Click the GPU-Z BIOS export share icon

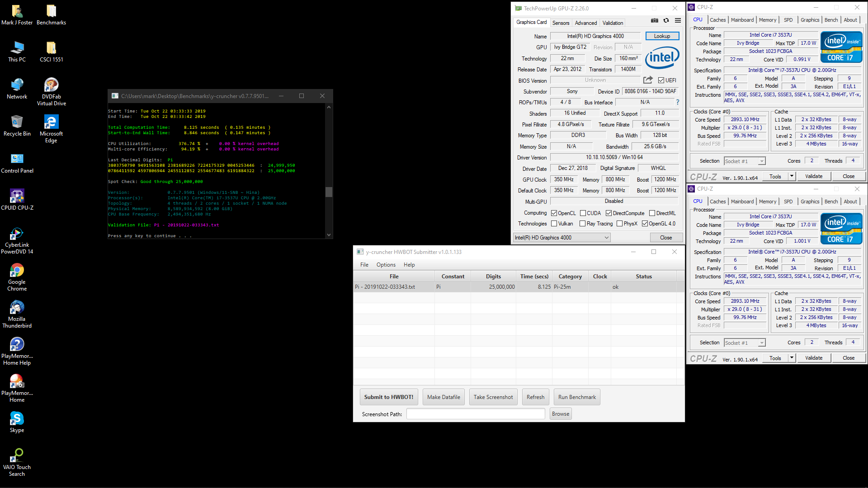pyautogui.click(x=648, y=80)
